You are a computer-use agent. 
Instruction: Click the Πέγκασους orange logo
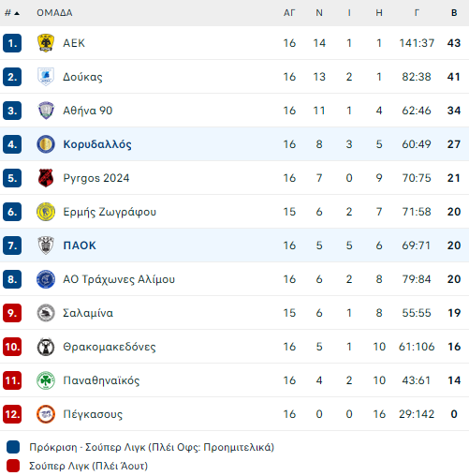(x=46, y=414)
